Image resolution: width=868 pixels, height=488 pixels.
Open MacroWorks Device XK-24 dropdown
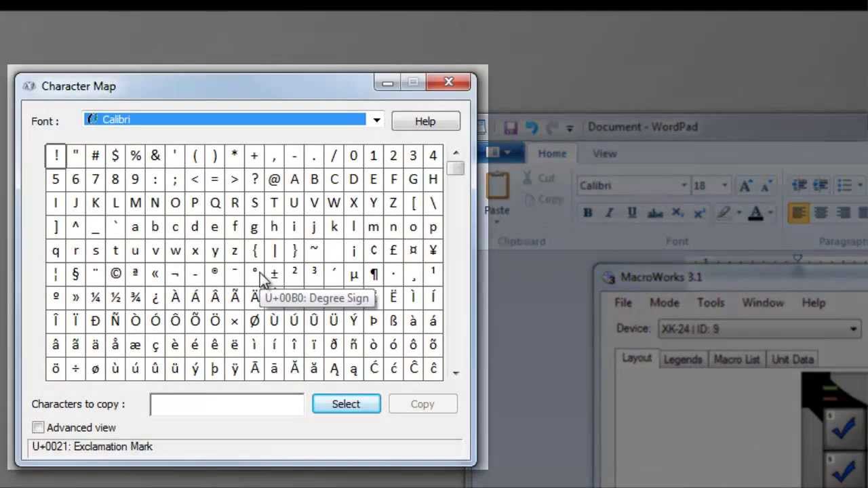(759, 329)
